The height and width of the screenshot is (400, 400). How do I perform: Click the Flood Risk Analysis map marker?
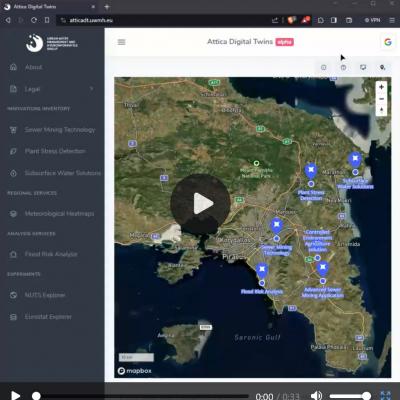(262, 271)
